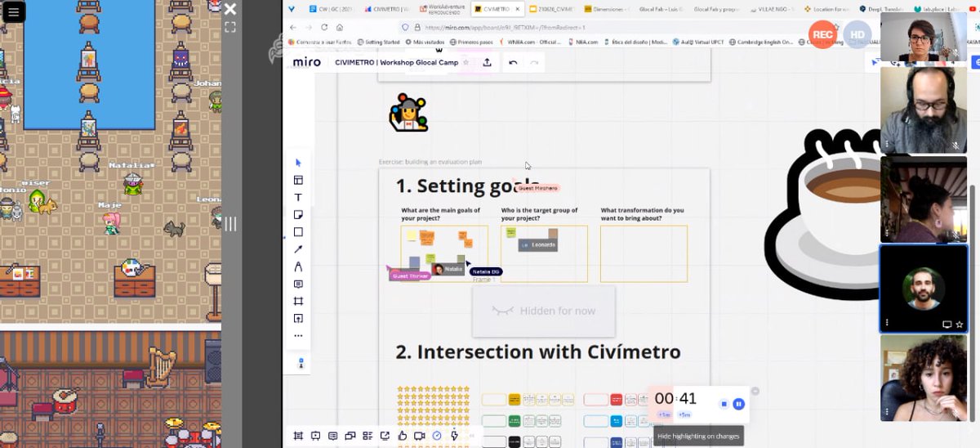Open Getting Started bookmark
The width and height of the screenshot is (980, 448).
pos(378,42)
